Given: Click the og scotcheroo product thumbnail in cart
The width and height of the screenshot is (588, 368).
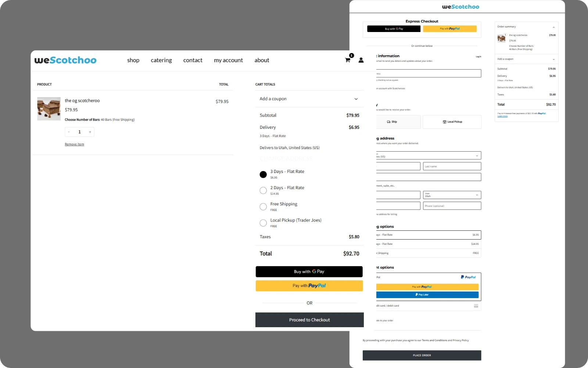Looking at the screenshot, I should coord(49,109).
